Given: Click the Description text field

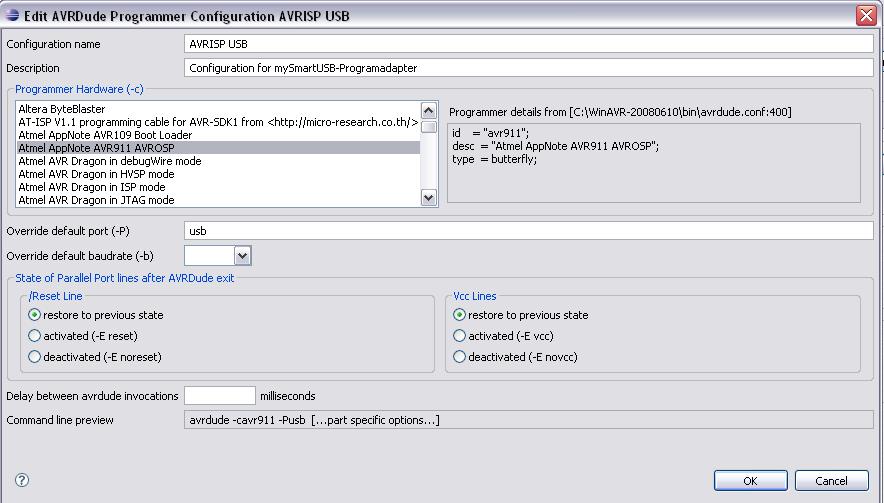Looking at the screenshot, I should tap(528, 68).
